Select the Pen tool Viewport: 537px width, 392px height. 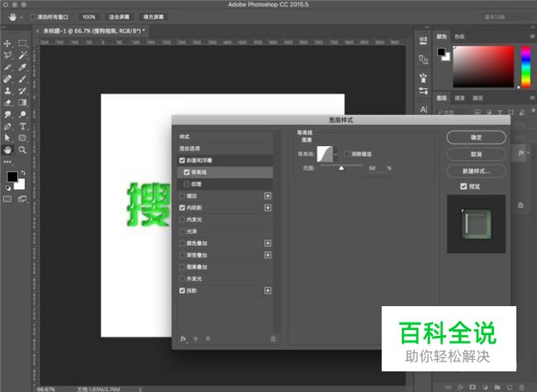[x=7, y=126]
